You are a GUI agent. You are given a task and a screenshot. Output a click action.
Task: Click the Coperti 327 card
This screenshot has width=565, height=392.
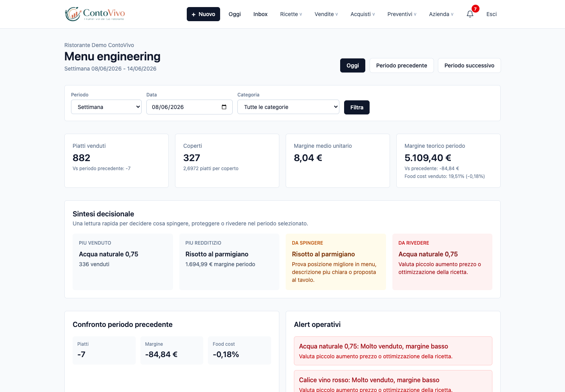coord(227,161)
